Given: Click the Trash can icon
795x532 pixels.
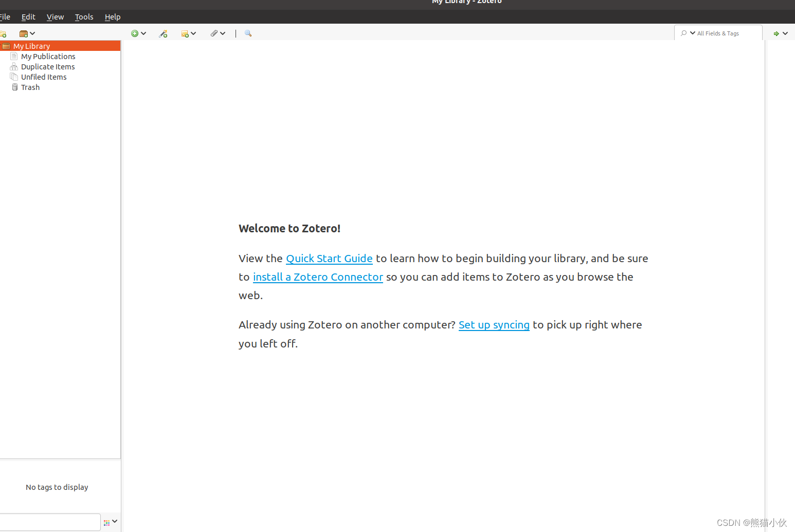Looking at the screenshot, I should coord(15,87).
